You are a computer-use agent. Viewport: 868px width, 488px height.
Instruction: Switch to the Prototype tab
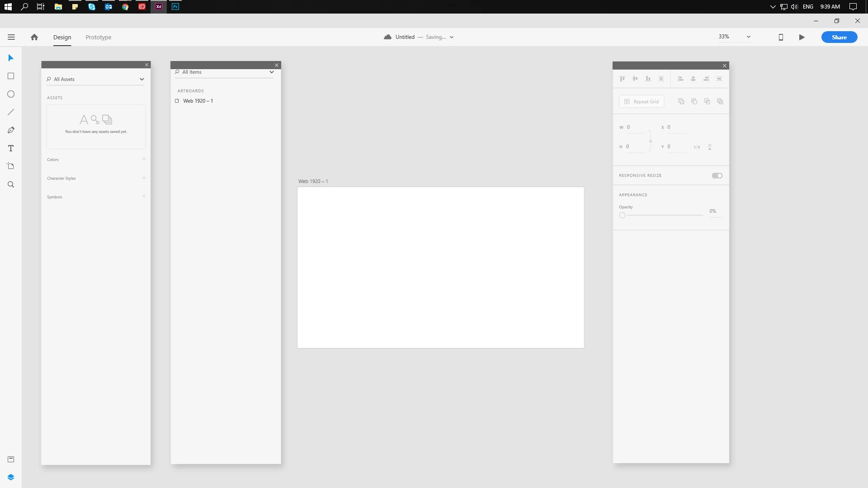tap(98, 37)
